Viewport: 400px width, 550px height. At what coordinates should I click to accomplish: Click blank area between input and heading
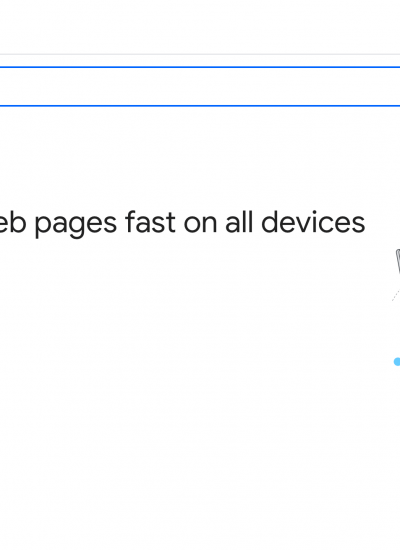[200, 158]
